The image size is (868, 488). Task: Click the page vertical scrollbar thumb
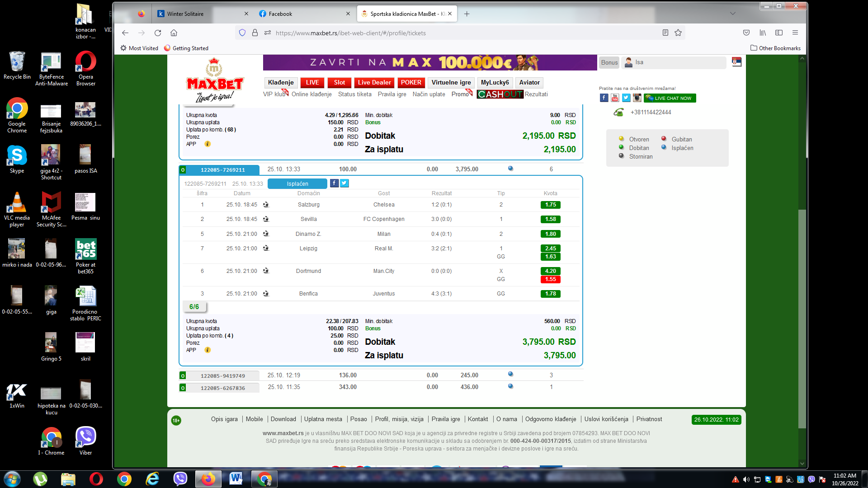click(x=802, y=319)
